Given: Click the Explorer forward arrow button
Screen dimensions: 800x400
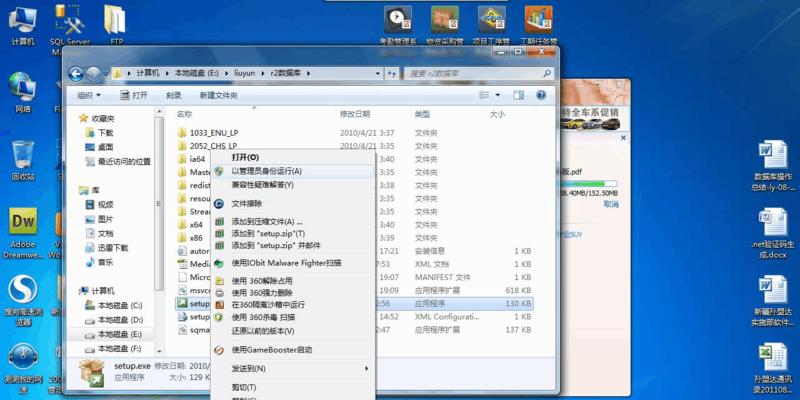Looking at the screenshot, I should (92, 74).
